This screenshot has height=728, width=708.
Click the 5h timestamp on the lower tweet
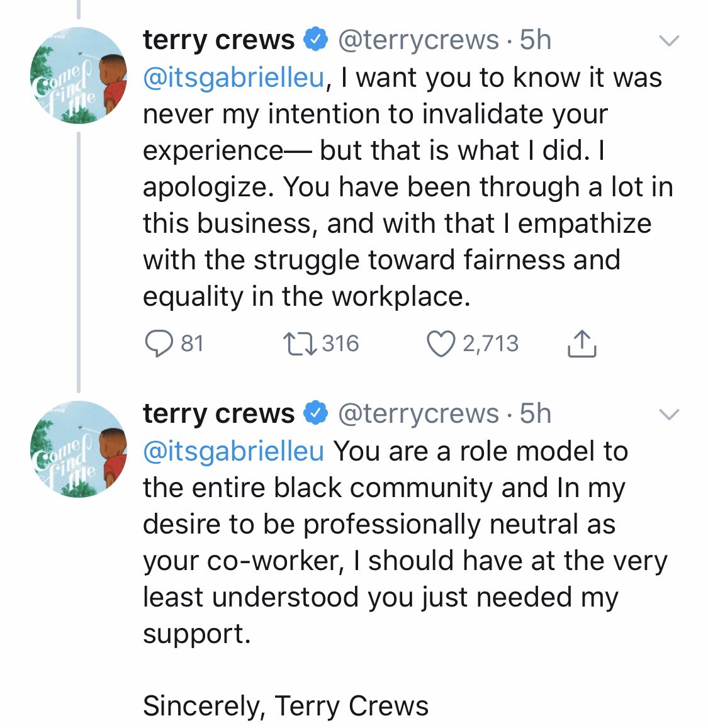[x=536, y=414]
